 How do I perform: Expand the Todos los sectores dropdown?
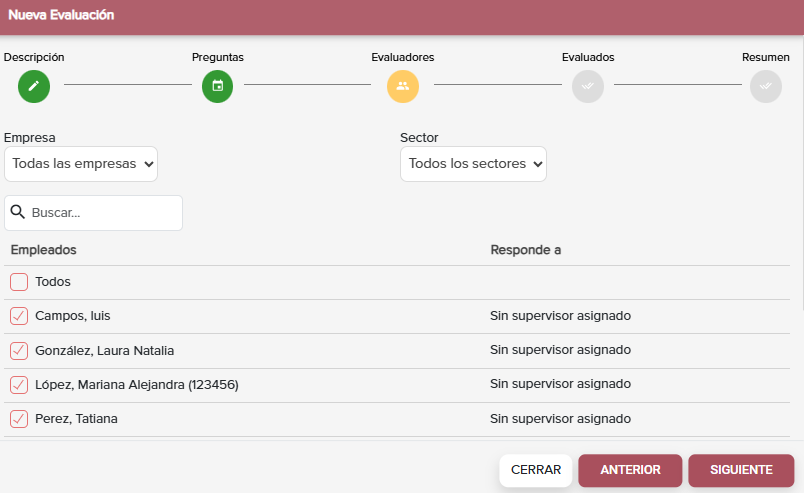click(473, 164)
